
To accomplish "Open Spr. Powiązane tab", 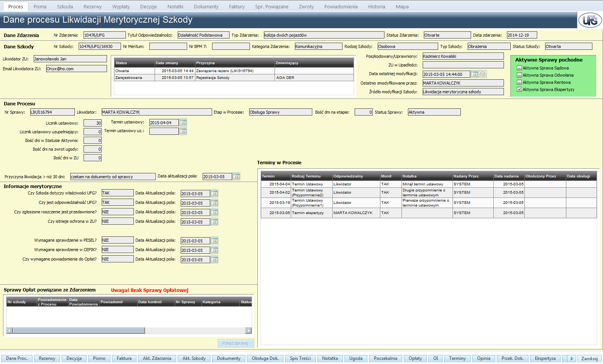I will (271, 6).
